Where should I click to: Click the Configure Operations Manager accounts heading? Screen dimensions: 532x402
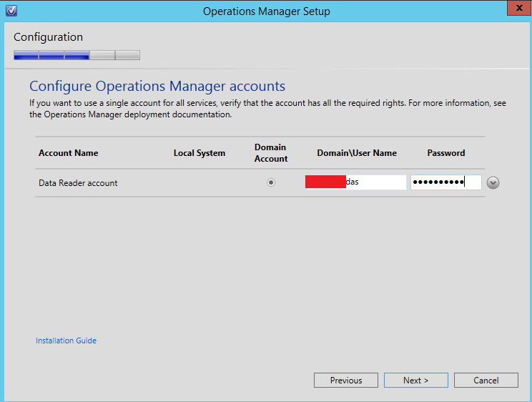pos(157,87)
